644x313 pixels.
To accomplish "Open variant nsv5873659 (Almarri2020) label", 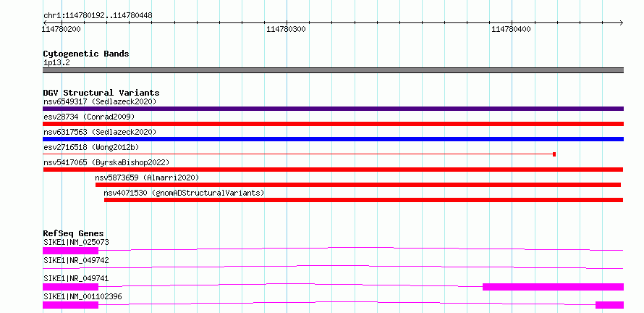I will [147, 178].
